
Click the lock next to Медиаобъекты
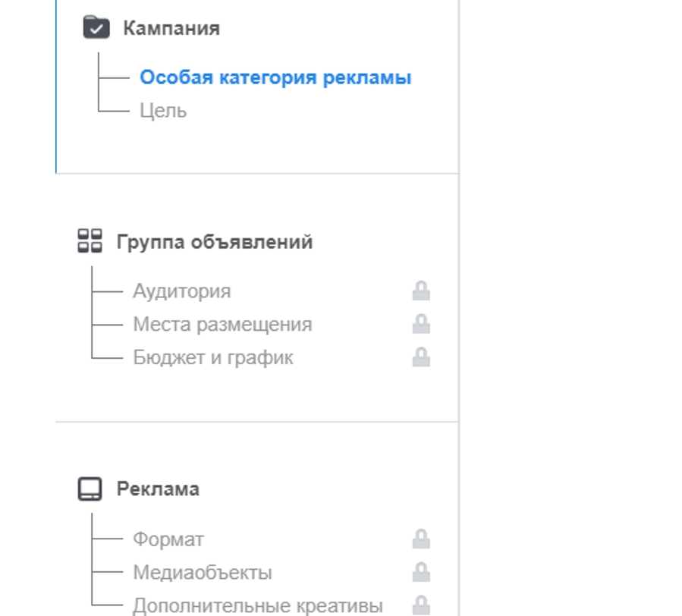(421, 572)
